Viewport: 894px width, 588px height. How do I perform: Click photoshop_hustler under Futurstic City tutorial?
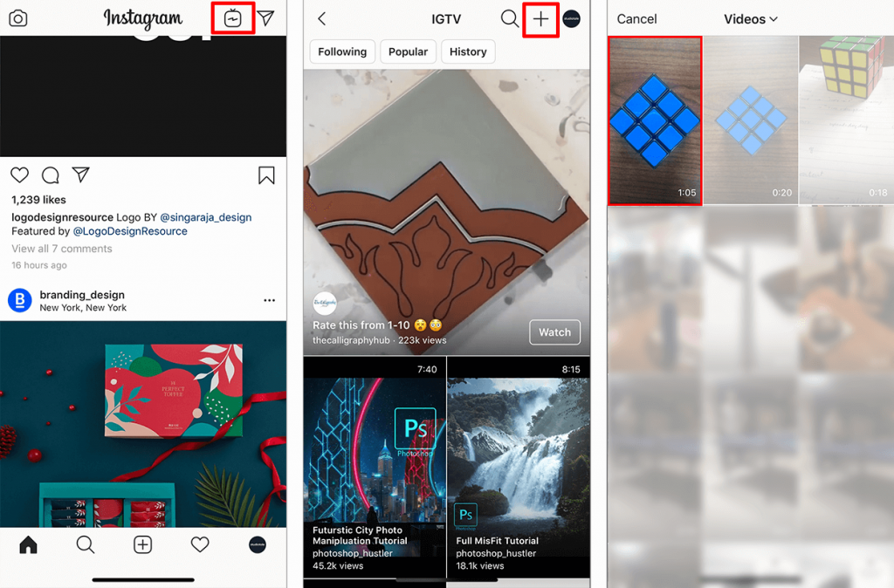point(353,553)
